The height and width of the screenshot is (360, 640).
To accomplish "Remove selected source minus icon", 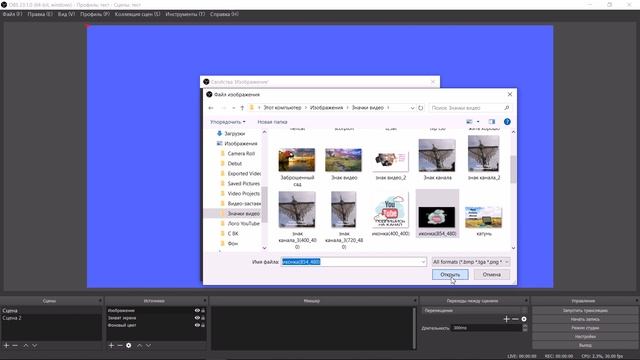I will click(120, 345).
